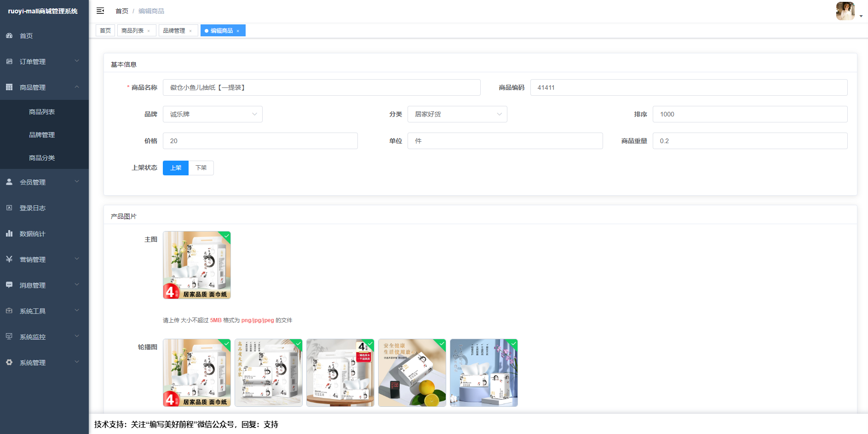
Task: Select the 上架 status option
Action: (x=176, y=168)
